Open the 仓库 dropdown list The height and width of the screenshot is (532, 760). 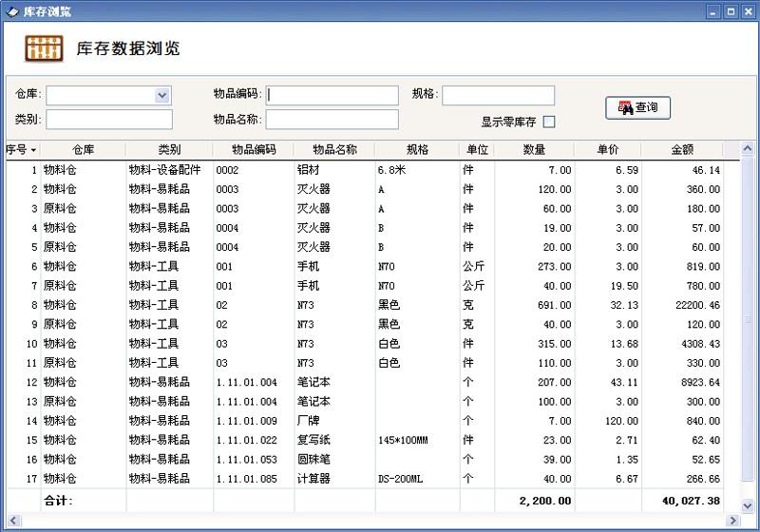pos(161,95)
